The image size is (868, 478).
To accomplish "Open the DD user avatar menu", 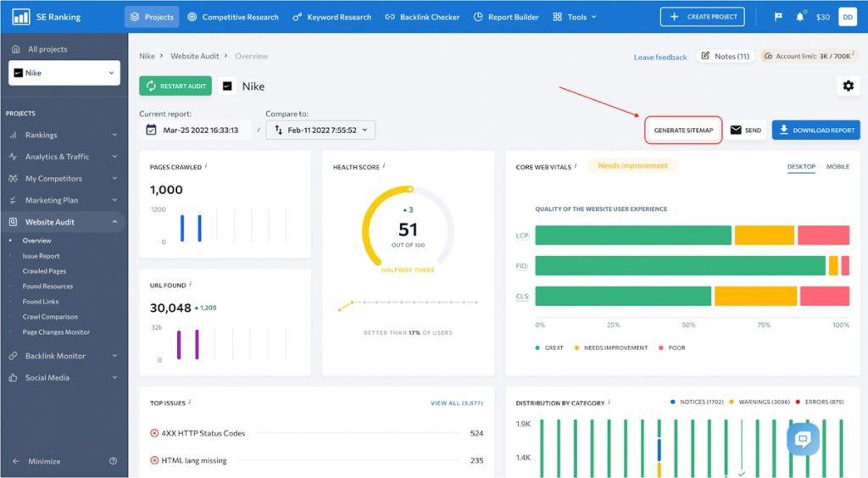I will pos(848,17).
